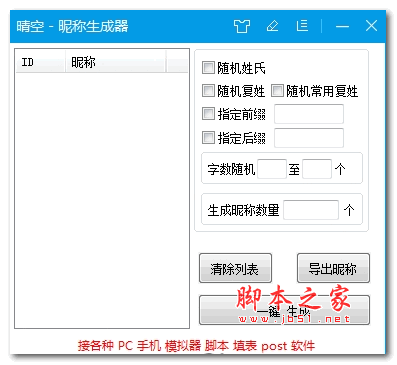Viewport: 397px width, 365px height.
Task: Click the red 接各种 PC 手机 模拟器 footer link
Action: (196, 346)
